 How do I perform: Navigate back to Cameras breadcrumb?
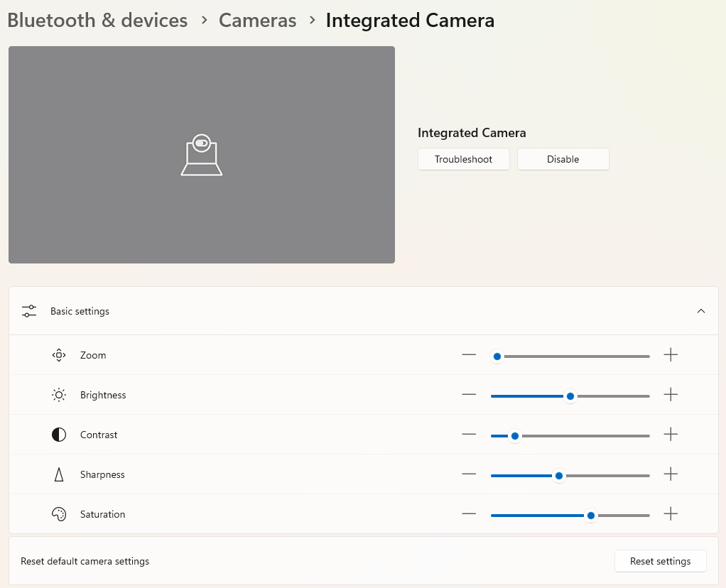pyautogui.click(x=257, y=21)
